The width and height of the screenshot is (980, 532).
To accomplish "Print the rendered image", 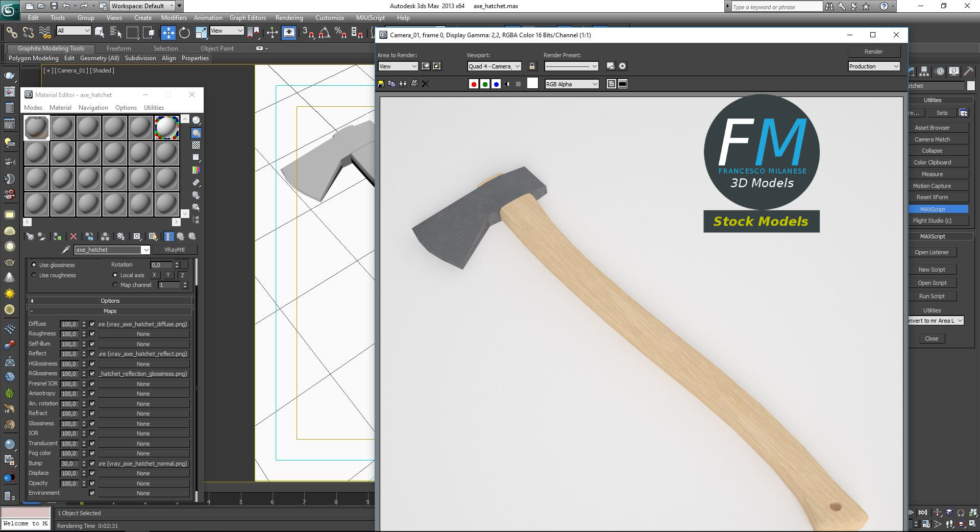I will coord(414,83).
